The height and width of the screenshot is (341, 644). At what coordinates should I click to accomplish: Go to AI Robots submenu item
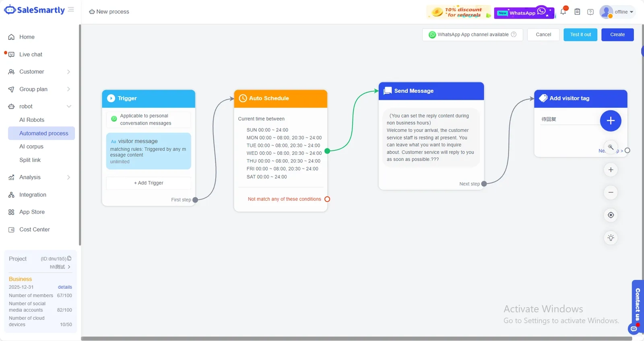coord(32,120)
